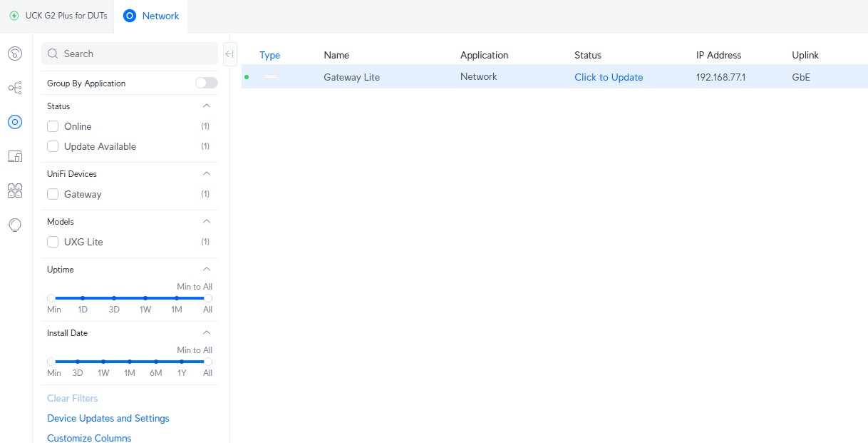Open the Client Devices icon
Viewport: 868px width, 443px height.
pos(15,156)
